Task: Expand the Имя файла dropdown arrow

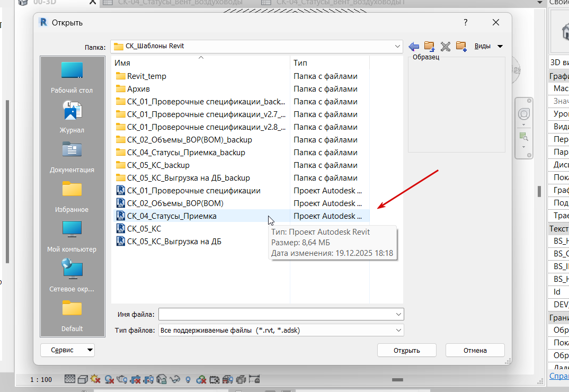Action: point(398,314)
